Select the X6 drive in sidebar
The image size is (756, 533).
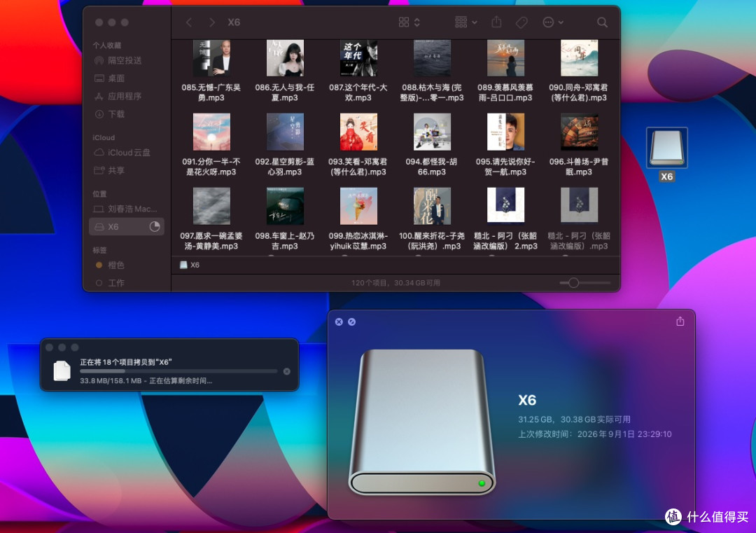(x=126, y=227)
